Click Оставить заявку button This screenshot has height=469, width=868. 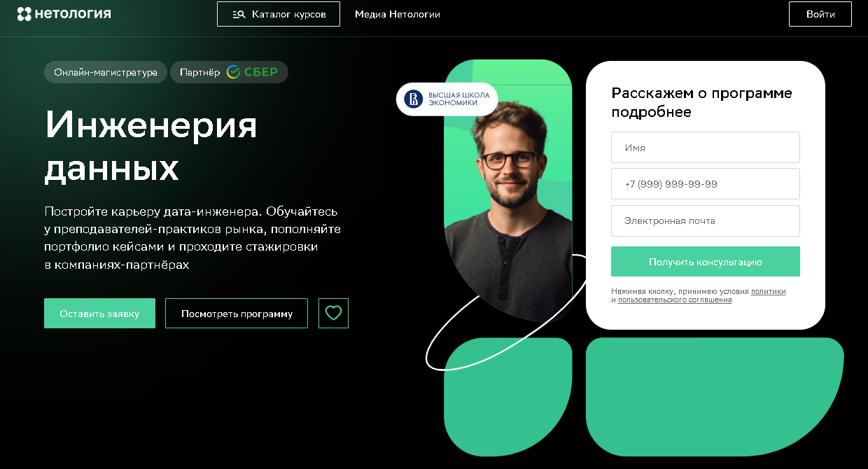point(99,314)
